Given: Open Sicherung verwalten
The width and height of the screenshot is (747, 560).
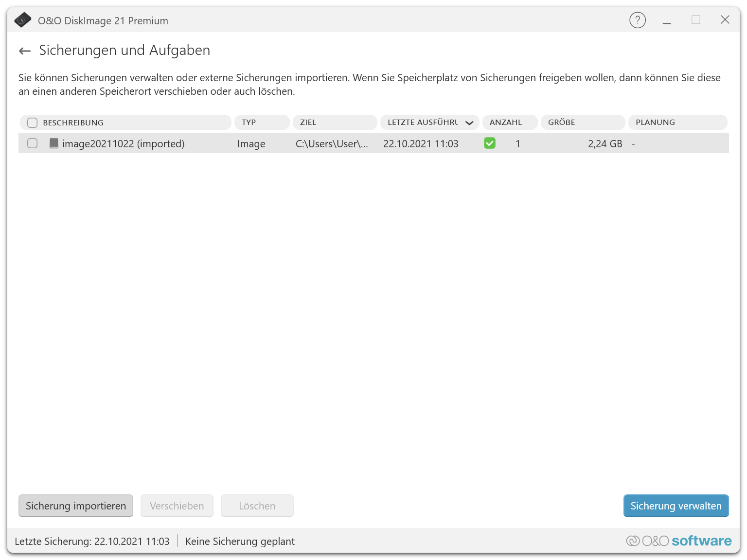Looking at the screenshot, I should point(676,506).
